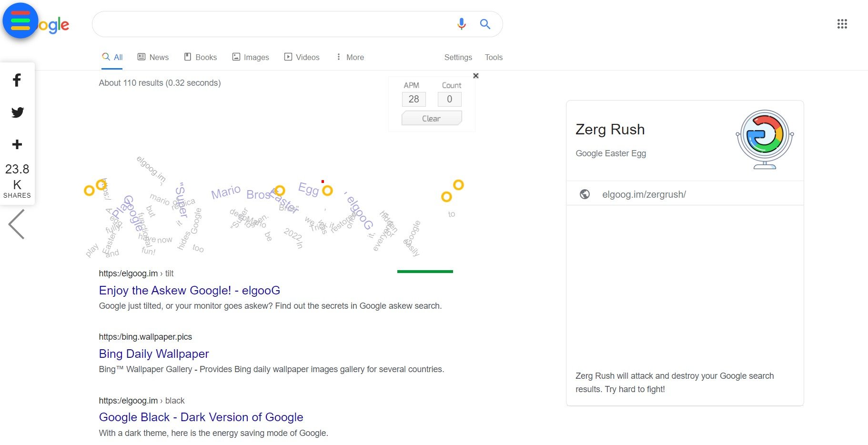This screenshot has width=868, height=445.
Task: Visit the elgoog.im/zergrush/ link
Action: coord(644,194)
